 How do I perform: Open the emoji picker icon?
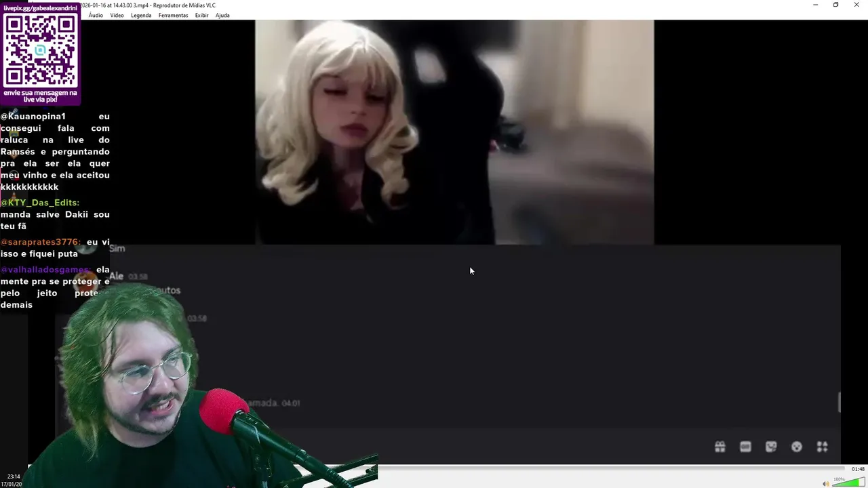pos(797,447)
